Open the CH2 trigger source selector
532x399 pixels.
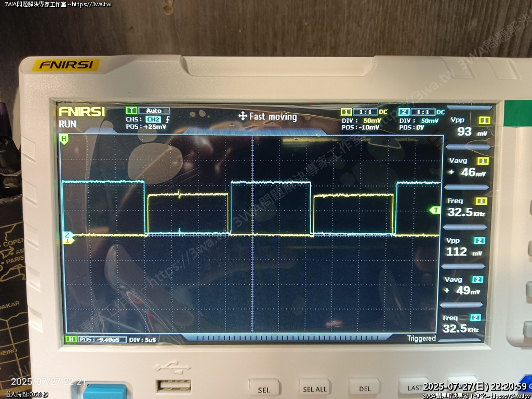[x=155, y=119]
